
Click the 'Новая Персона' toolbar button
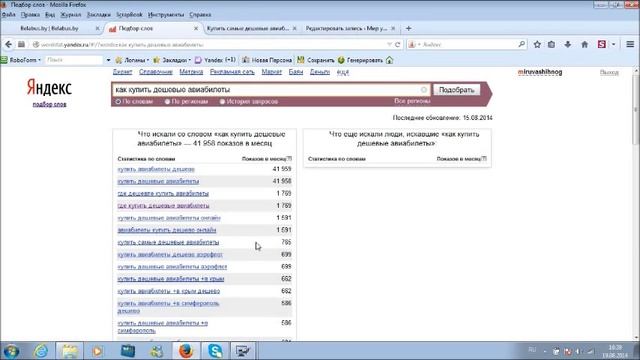coord(267,60)
